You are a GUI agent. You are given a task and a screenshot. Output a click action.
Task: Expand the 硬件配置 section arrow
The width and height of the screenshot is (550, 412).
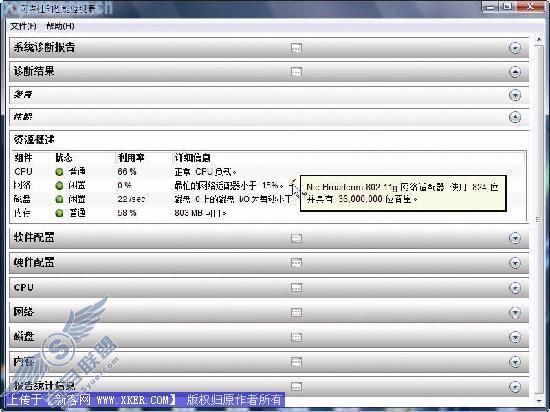coord(515,263)
